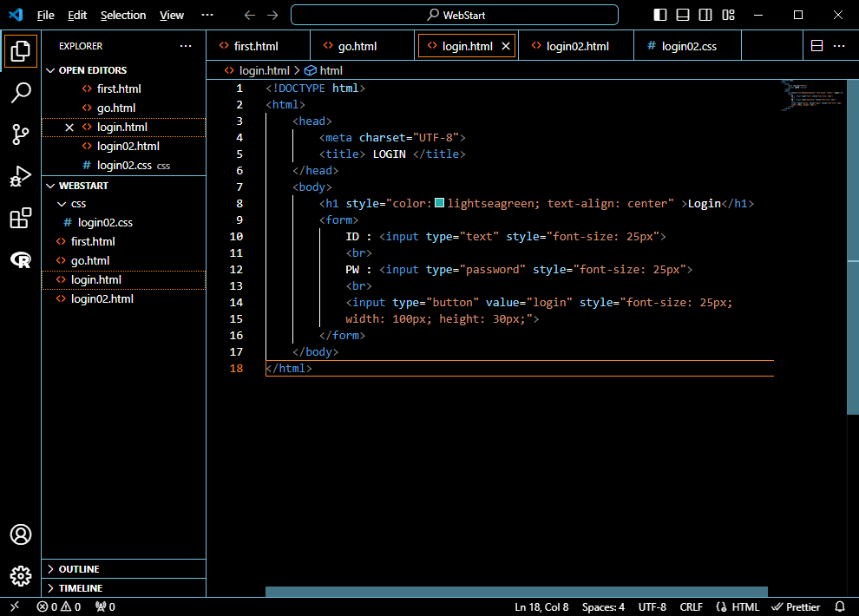Expand the Outline section
Viewport: 859px width, 616px height.
pyautogui.click(x=123, y=569)
